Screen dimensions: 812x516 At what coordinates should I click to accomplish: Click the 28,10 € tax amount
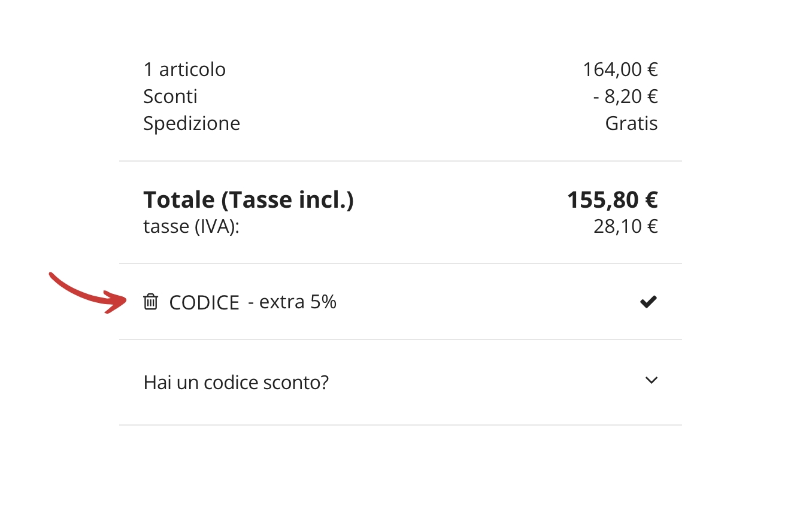pyautogui.click(x=626, y=226)
